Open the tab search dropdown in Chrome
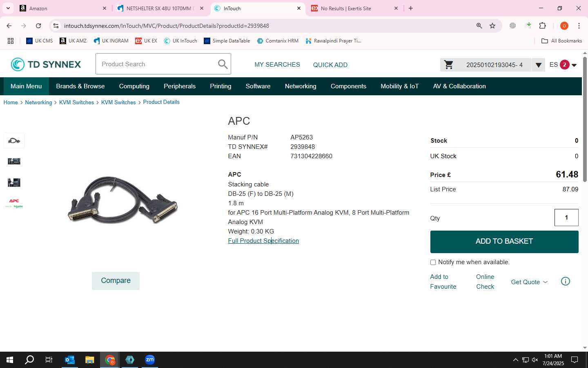 click(8, 8)
